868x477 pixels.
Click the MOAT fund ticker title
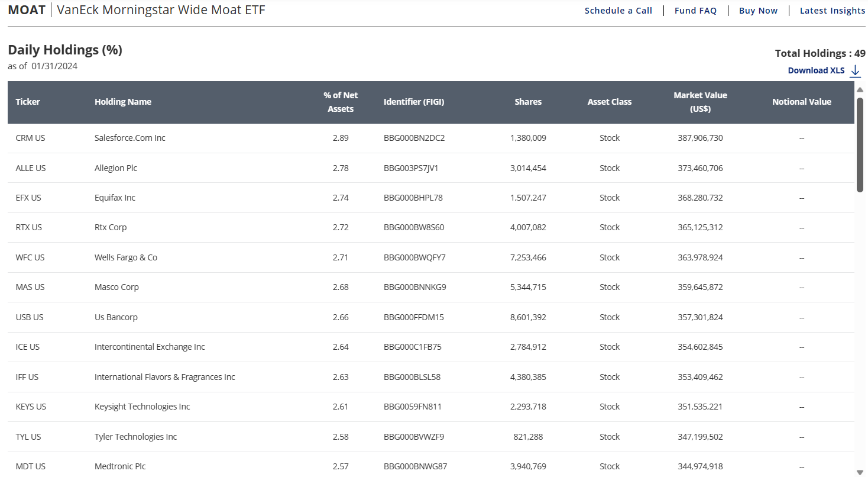point(27,10)
